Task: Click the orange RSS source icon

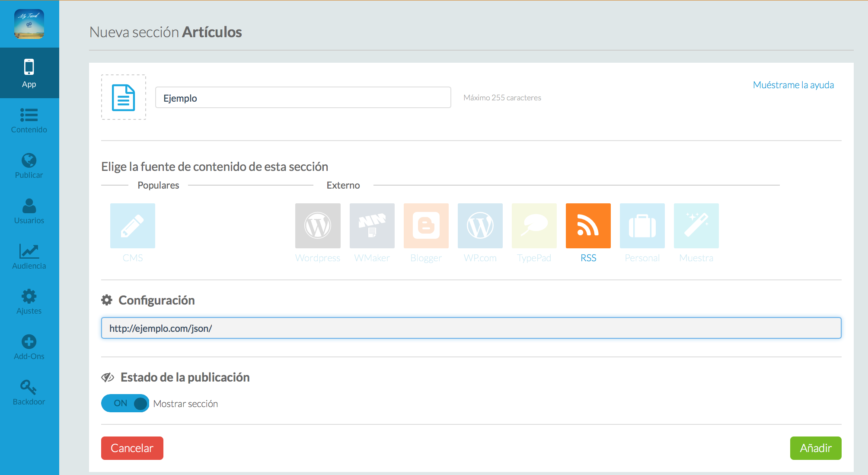Action: point(588,226)
